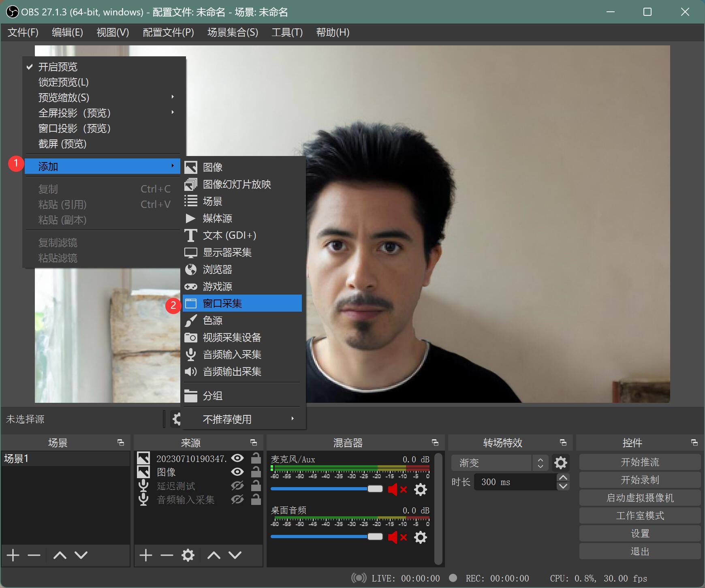Toggle visibility of 20230710190347 source
Viewport: 705px width, 588px height.
pos(237,458)
